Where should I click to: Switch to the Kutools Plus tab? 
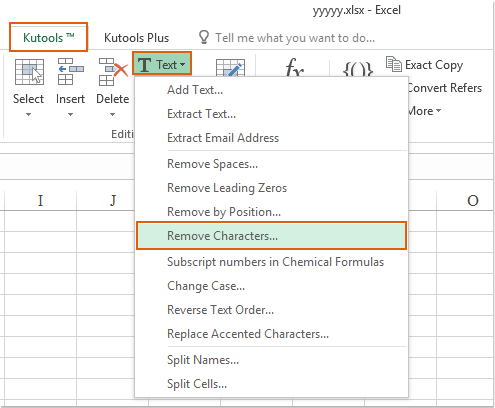[x=136, y=38]
